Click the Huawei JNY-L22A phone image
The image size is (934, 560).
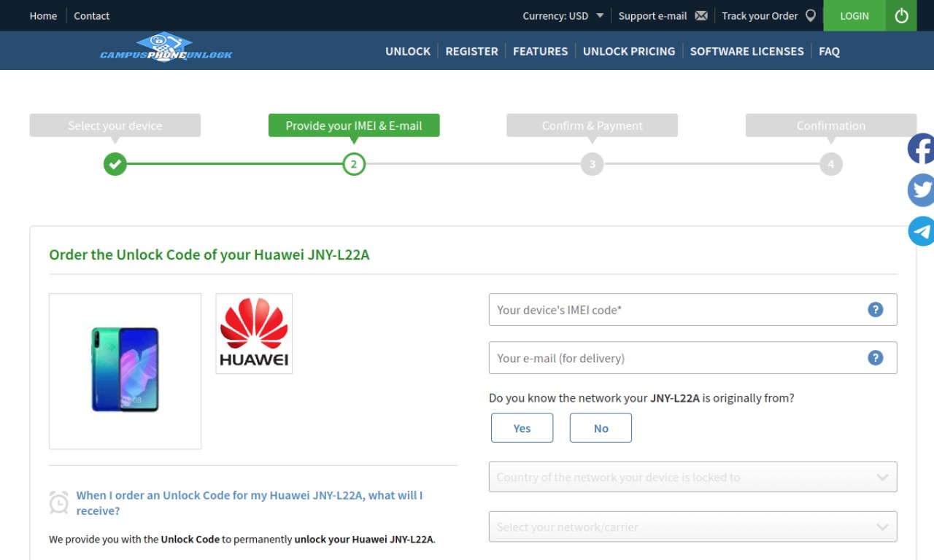(125, 370)
